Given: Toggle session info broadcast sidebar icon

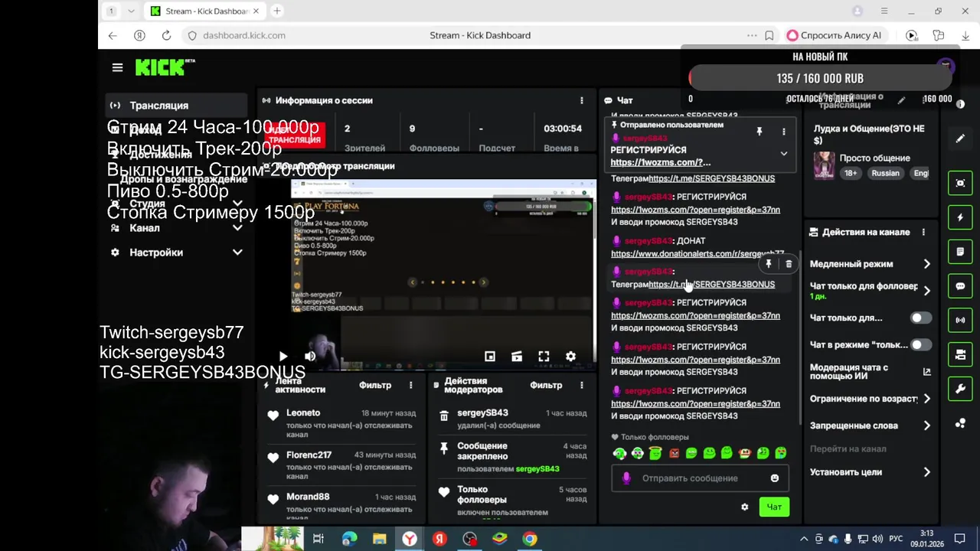Looking at the screenshot, I should [960, 320].
